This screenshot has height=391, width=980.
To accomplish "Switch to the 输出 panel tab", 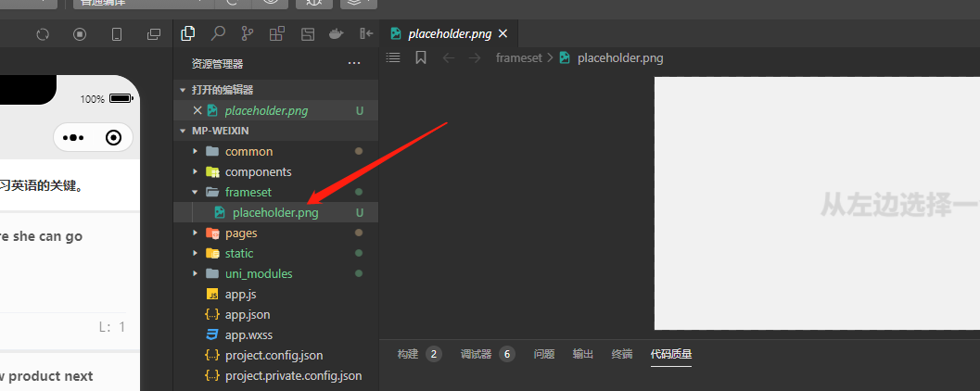I will [582, 354].
